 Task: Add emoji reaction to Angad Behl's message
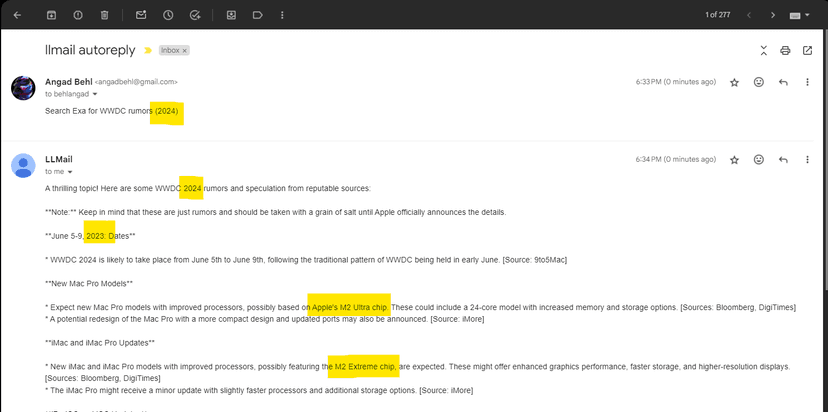pyautogui.click(x=759, y=82)
